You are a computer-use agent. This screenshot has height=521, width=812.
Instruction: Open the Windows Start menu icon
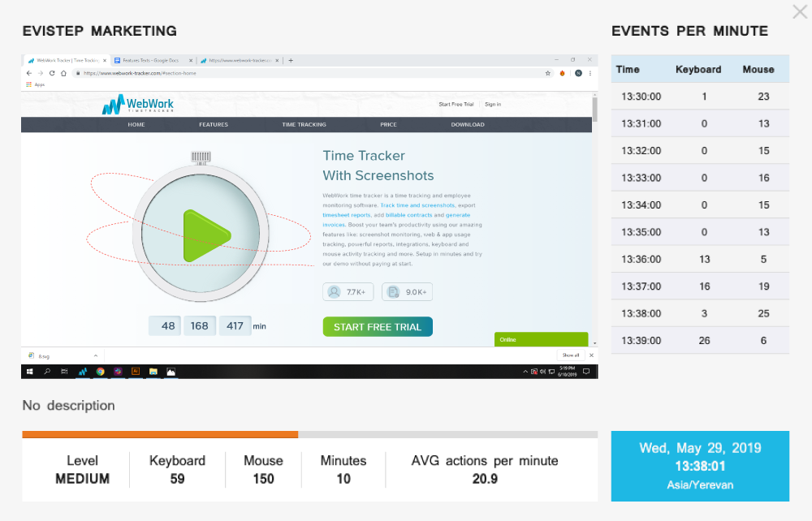tap(29, 372)
